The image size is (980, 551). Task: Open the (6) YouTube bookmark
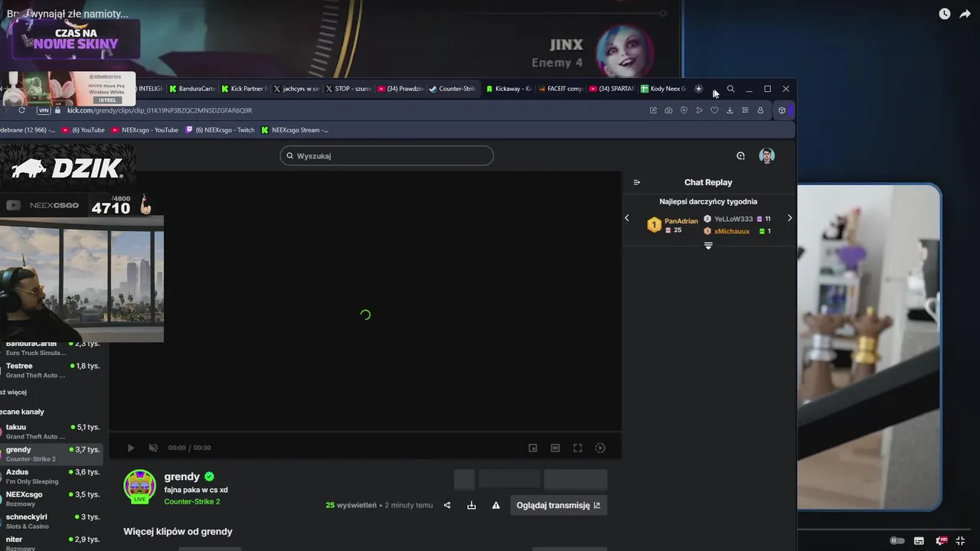pyautogui.click(x=82, y=130)
